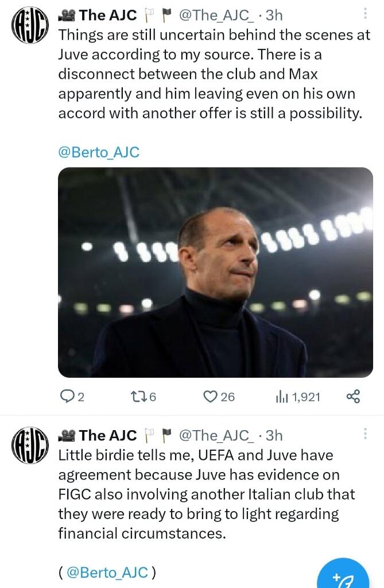This screenshot has width=384, height=588.
Task: Tap the 3h timestamp on second tweet
Action: click(x=274, y=435)
